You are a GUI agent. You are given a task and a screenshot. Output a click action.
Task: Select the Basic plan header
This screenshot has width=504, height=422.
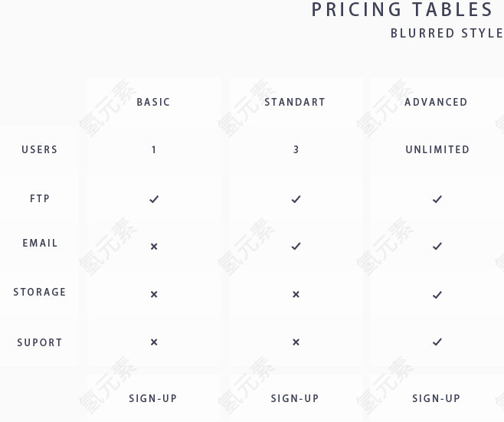tap(153, 102)
